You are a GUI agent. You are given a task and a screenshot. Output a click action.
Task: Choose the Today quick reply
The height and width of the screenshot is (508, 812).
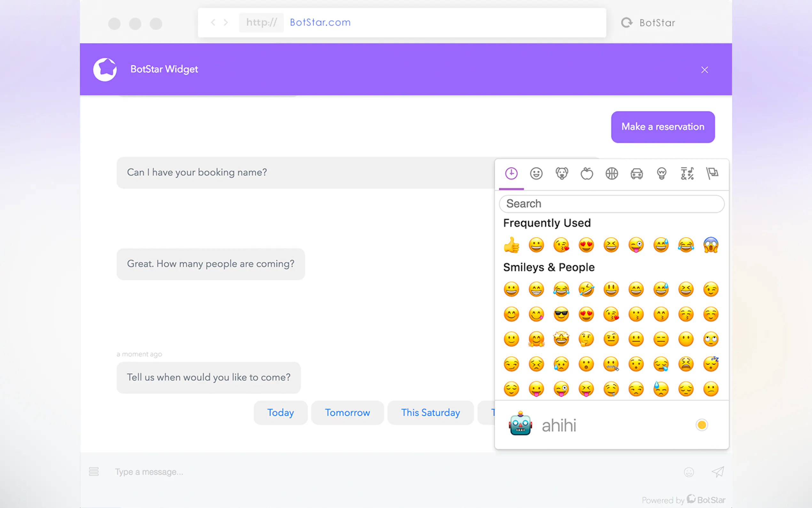[280, 413]
